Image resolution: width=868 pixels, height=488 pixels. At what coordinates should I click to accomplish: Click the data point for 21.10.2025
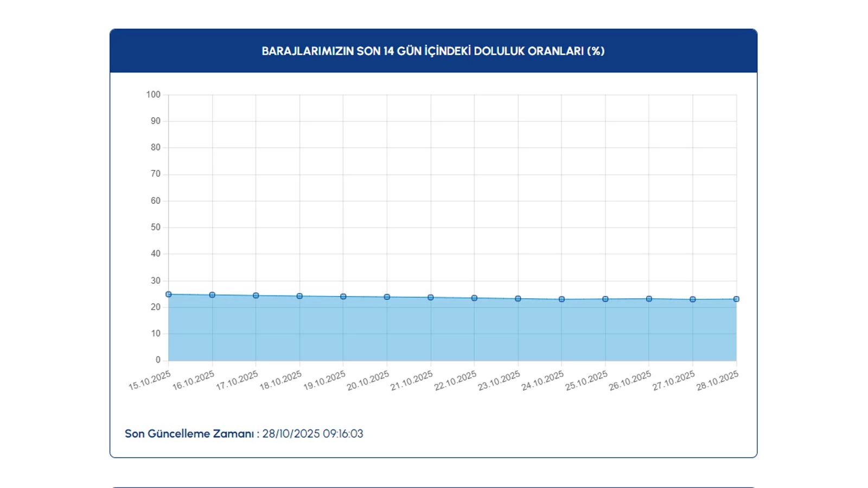pos(431,298)
